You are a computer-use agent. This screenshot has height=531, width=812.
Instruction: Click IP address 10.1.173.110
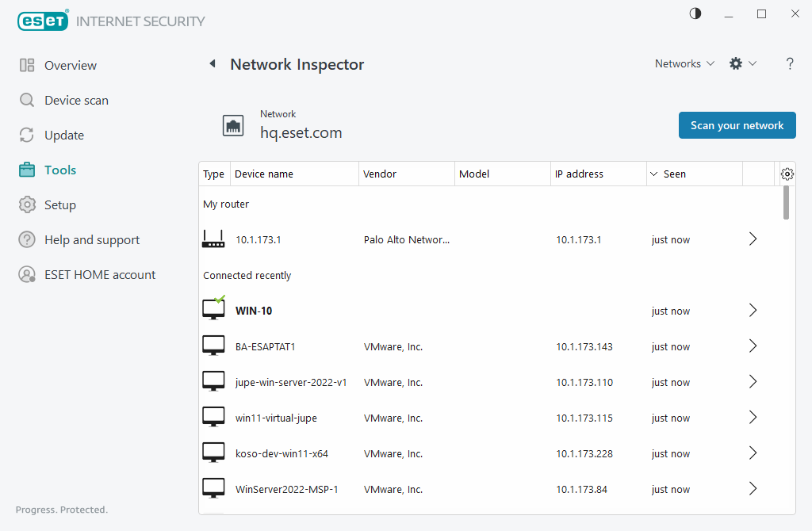(x=584, y=382)
